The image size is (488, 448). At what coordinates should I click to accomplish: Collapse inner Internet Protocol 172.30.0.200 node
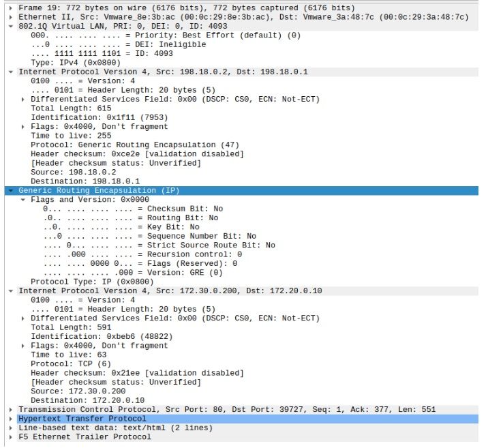(x=11, y=291)
